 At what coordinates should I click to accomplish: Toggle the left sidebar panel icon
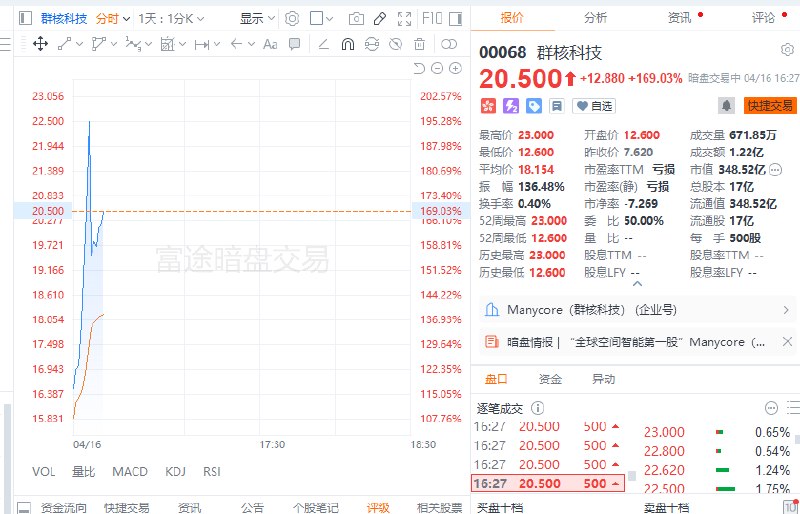pos(25,19)
